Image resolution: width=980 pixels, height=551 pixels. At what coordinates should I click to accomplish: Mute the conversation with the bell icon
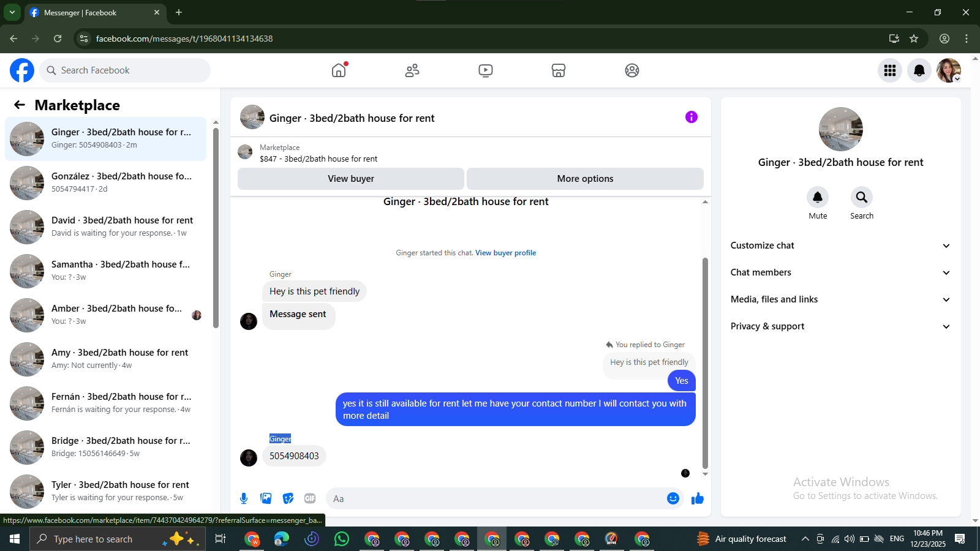[x=818, y=197]
